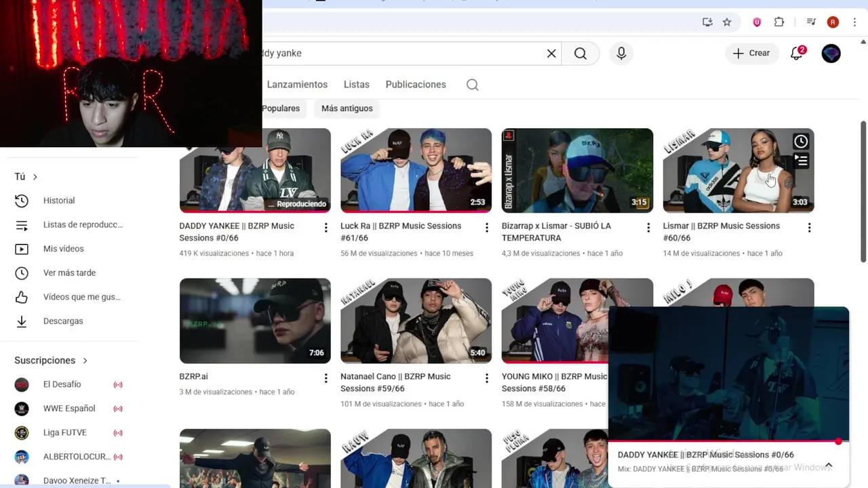
Task: Open options menu for SUBIÓ LA TEMPERATURA video
Action: [648, 228]
